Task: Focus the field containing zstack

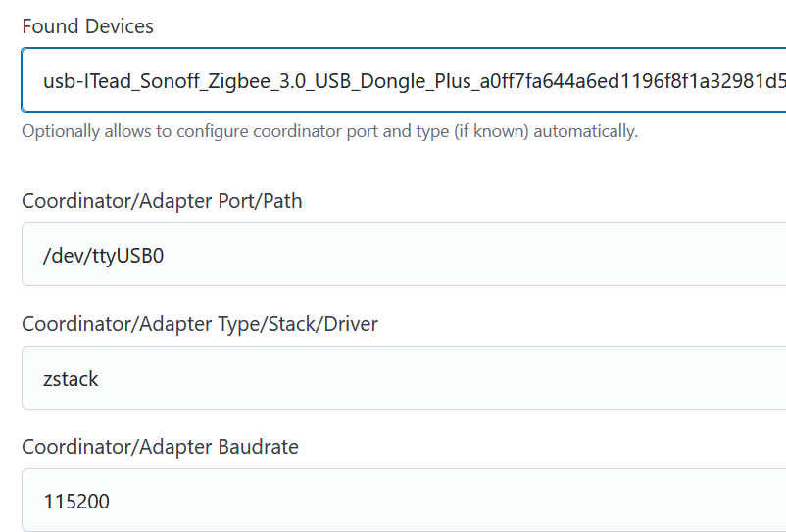Action: [x=294, y=378]
